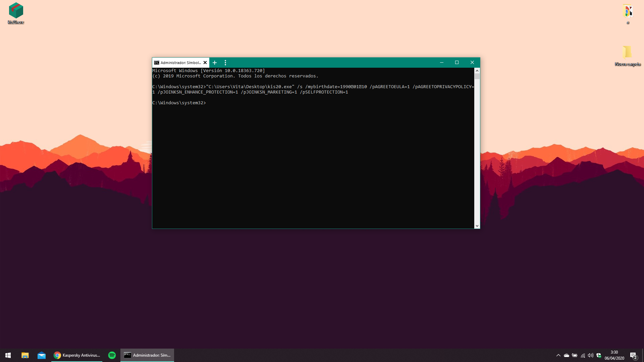Open Spotify from the taskbar
The height and width of the screenshot is (362, 644).
point(112,355)
